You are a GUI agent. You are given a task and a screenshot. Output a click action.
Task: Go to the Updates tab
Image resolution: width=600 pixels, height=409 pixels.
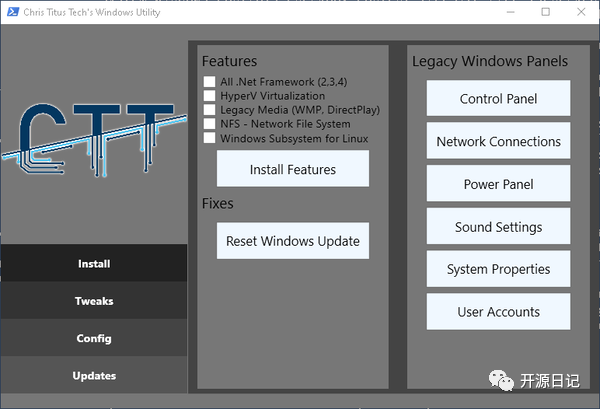[94, 375]
